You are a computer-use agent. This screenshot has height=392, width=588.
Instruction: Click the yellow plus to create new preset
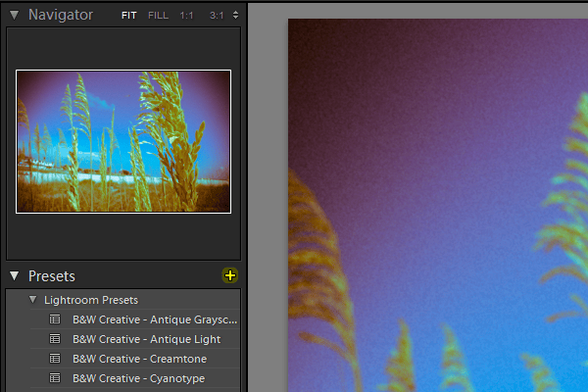230,275
